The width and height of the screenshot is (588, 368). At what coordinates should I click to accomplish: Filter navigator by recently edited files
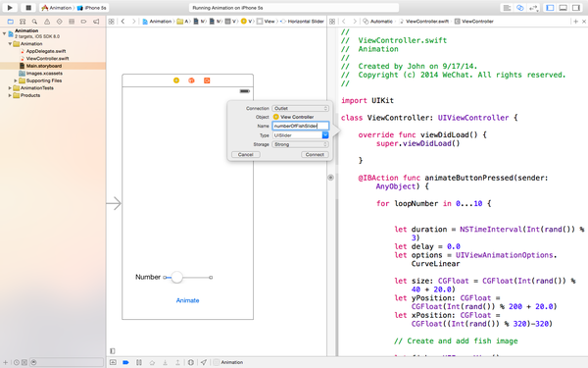pyautogui.click(x=17, y=362)
